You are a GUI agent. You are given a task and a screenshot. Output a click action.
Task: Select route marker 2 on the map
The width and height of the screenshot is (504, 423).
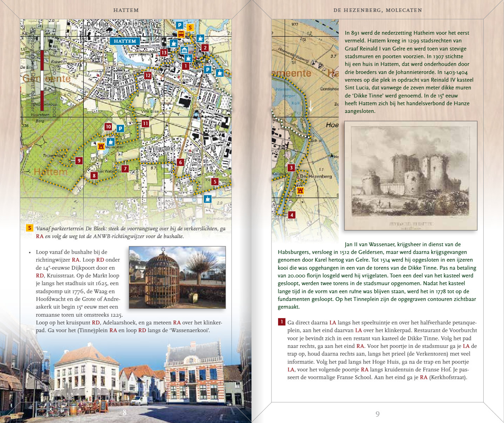click(x=205, y=48)
